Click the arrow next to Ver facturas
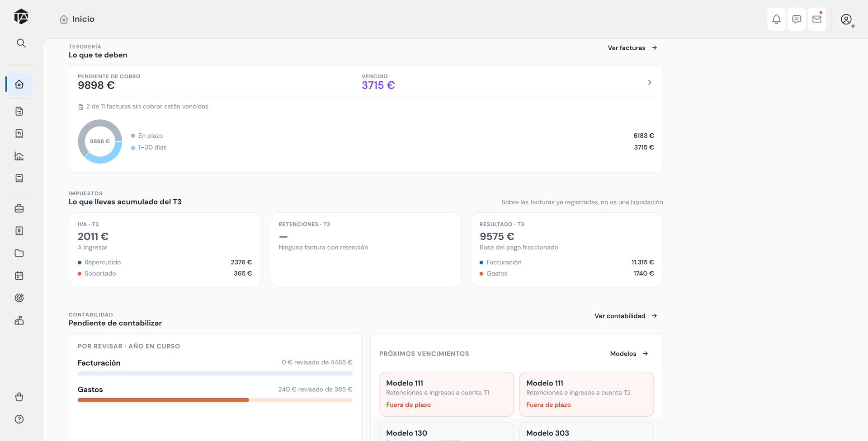Image resolution: width=868 pixels, height=441 pixels. pos(654,48)
